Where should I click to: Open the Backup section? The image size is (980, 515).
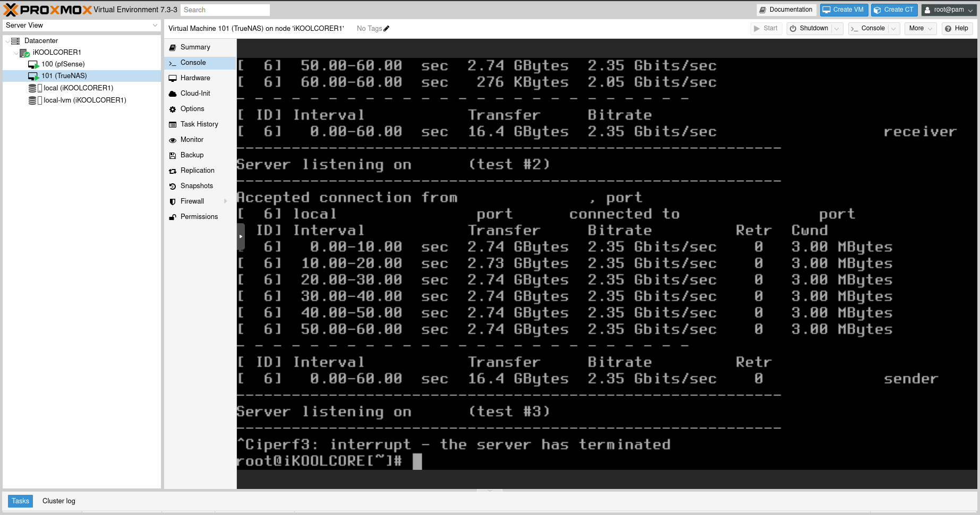[x=200, y=155]
